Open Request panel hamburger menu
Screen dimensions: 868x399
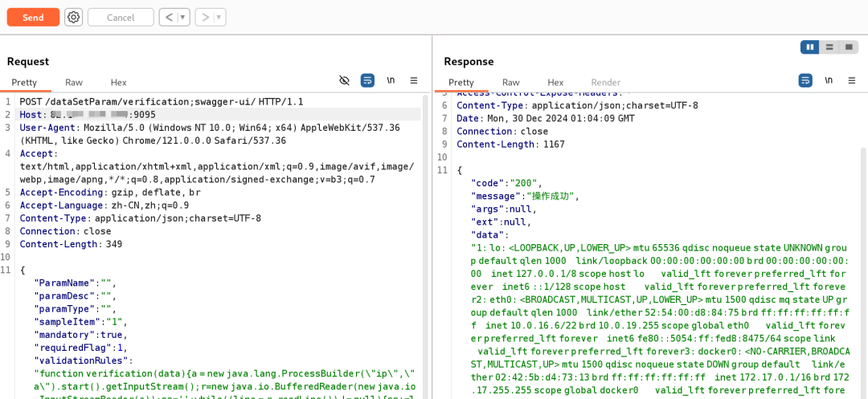click(414, 81)
